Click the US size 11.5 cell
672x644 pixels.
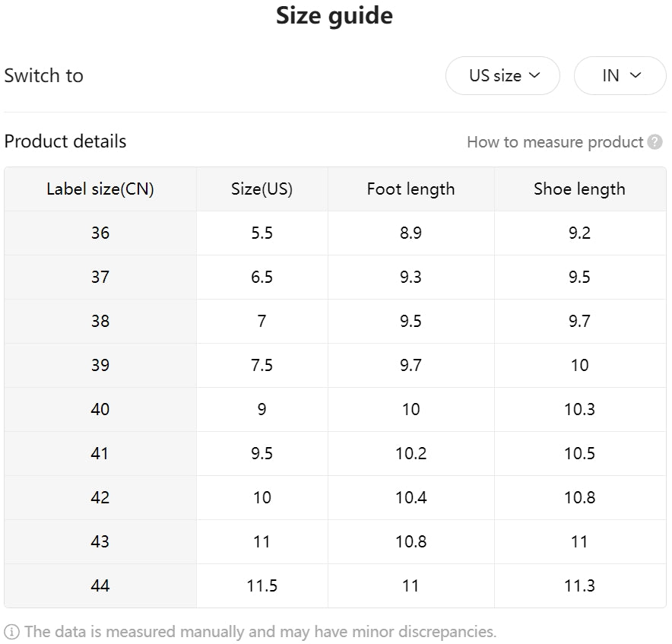pyautogui.click(x=262, y=586)
